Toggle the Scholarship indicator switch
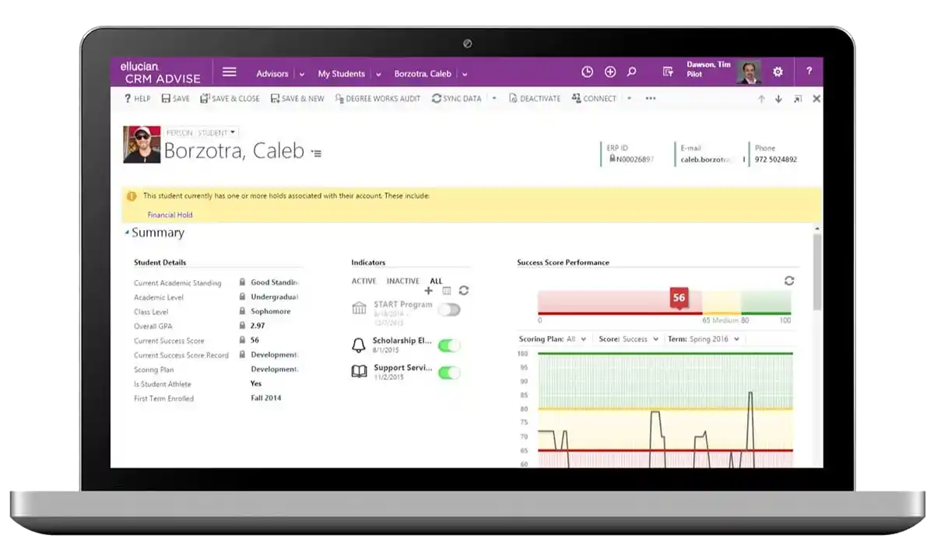Viewport: 934px width, 560px height. (449, 346)
